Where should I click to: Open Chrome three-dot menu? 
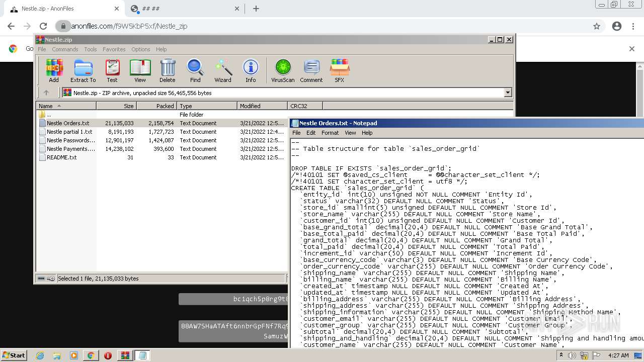click(x=633, y=26)
